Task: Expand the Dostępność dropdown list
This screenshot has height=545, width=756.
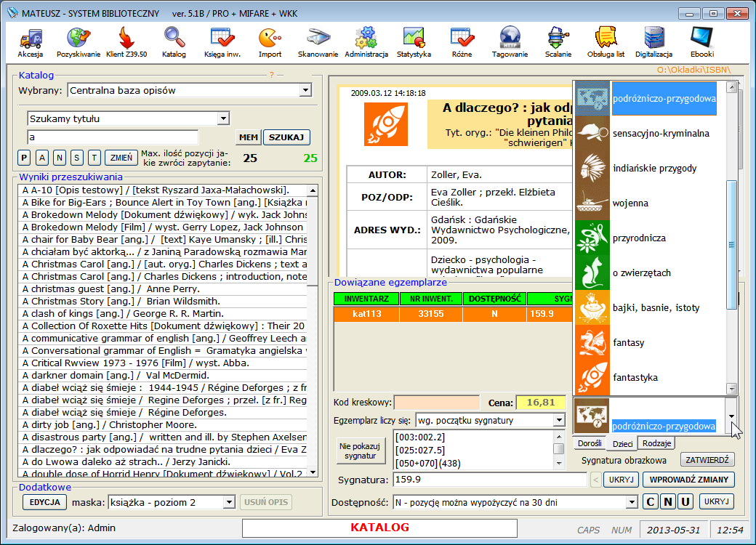Action: (631, 502)
